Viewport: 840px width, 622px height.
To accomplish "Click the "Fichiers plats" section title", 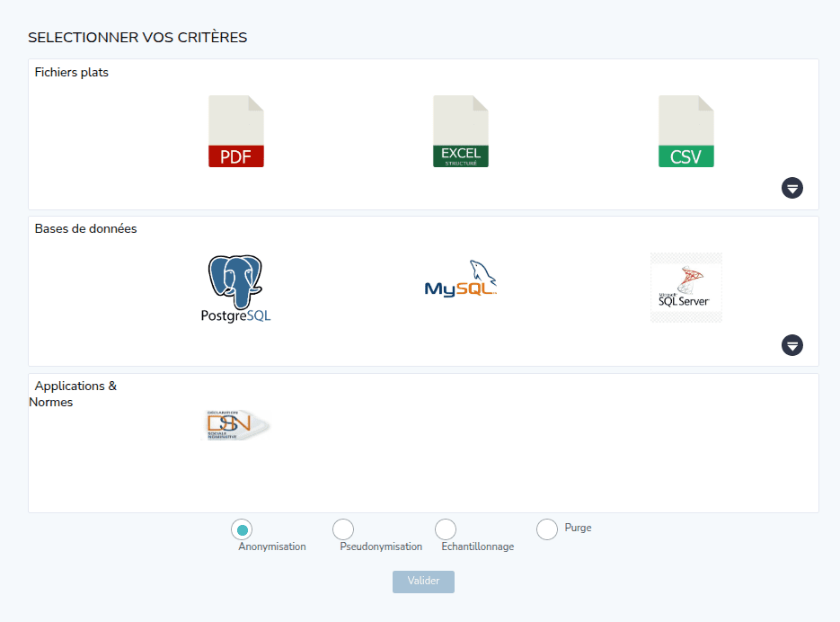I will coord(72,72).
